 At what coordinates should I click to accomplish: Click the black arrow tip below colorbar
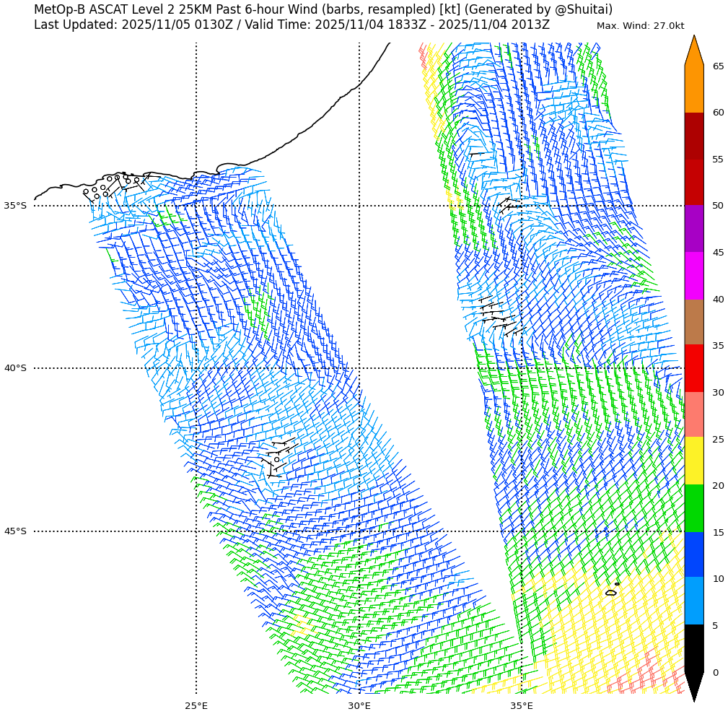click(x=693, y=687)
